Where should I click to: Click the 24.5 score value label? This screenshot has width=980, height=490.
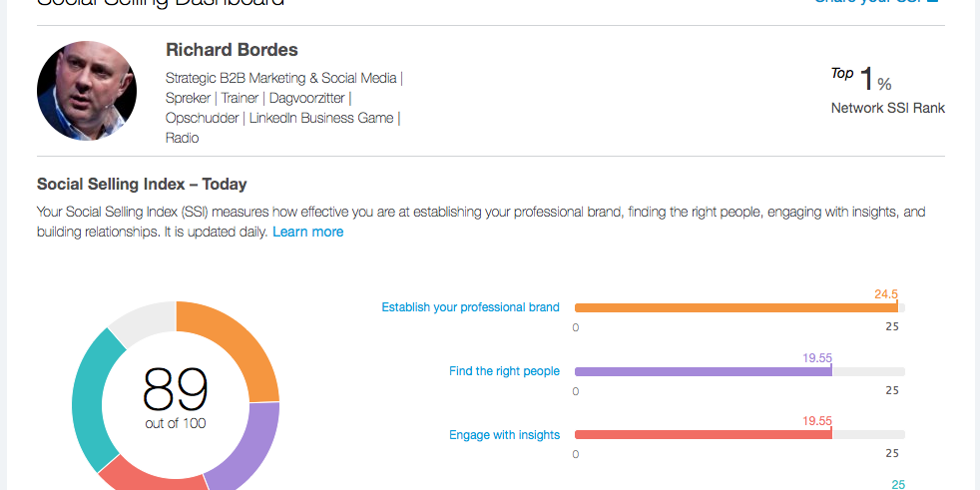(x=886, y=294)
